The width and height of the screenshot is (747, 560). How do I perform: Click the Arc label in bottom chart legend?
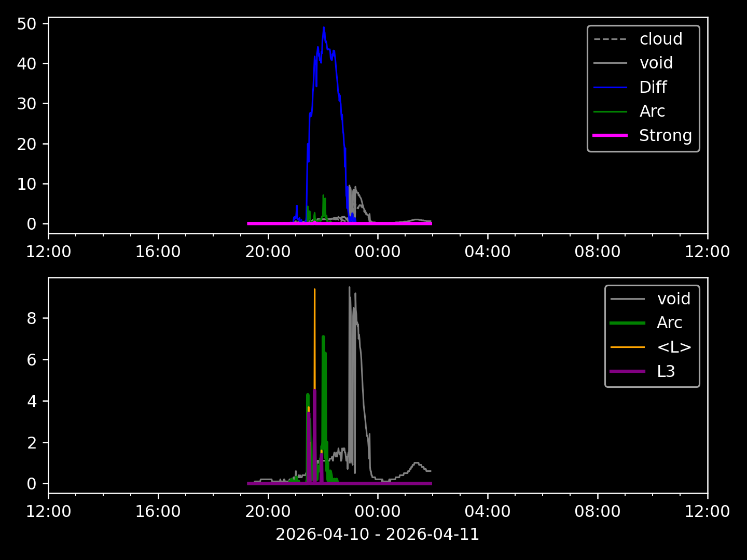point(669,323)
